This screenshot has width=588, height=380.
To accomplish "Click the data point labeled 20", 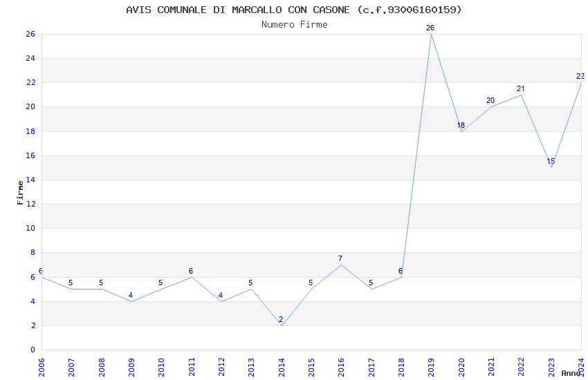I will click(491, 107).
